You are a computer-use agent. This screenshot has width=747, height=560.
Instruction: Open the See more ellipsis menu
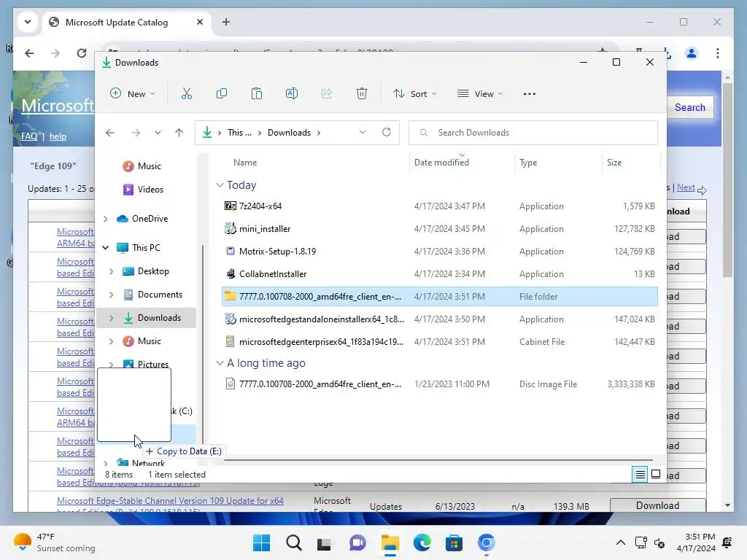tap(530, 94)
